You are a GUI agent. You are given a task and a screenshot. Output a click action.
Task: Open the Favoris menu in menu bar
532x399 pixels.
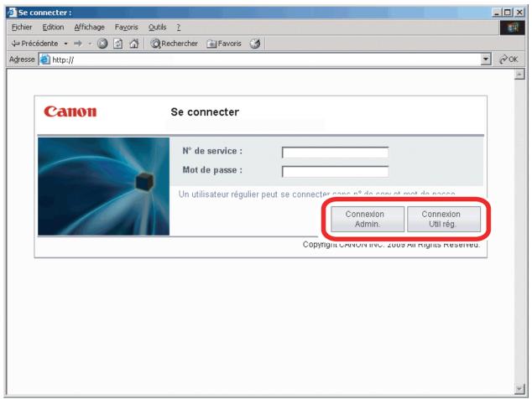(x=126, y=27)
